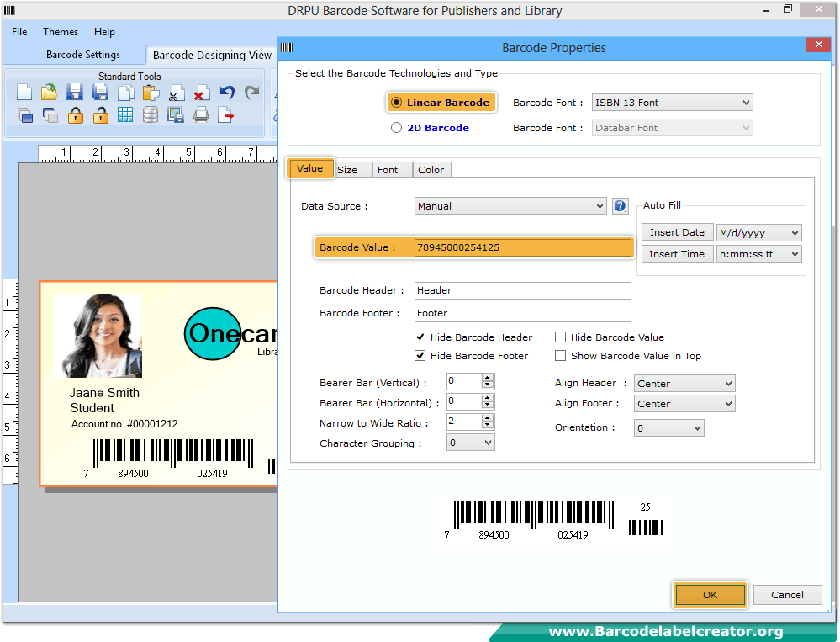
Task: Click the Barcode Footer text field
Action: [x=522, y=313]
